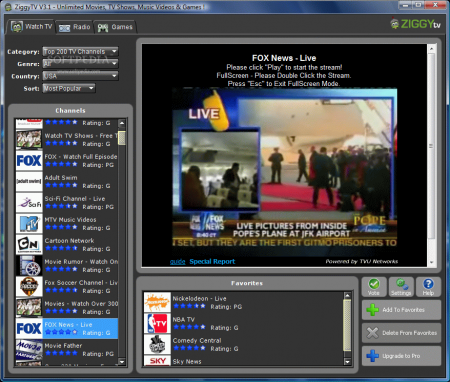Click video panel scroll down arrow
The width and height of the screenshot is (450, 382).
pyautogui.click(x=431, y=263)
